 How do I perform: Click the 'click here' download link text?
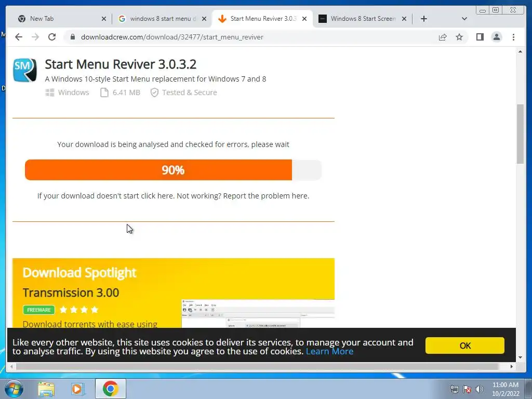coord(157,196)
